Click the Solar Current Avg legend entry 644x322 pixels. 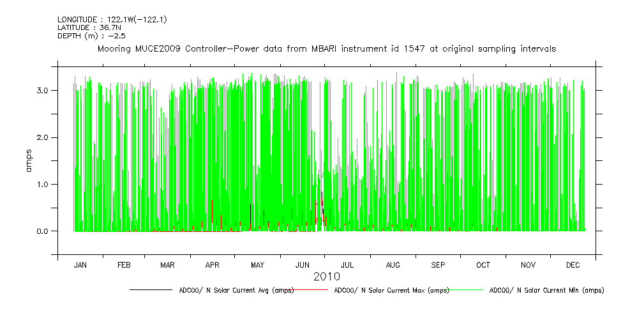236,290
